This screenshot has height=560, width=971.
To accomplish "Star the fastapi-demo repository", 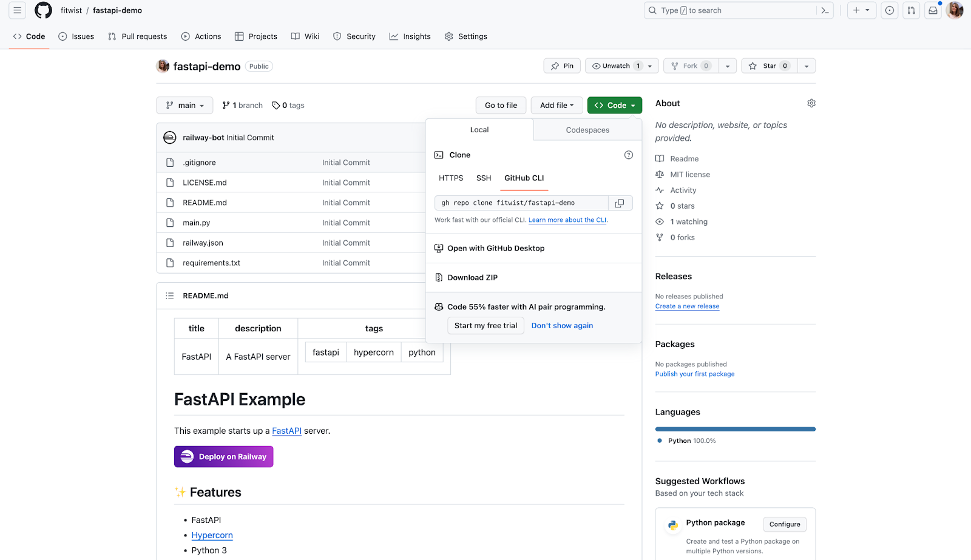I will pyautogui.click(x=769, y=66).
